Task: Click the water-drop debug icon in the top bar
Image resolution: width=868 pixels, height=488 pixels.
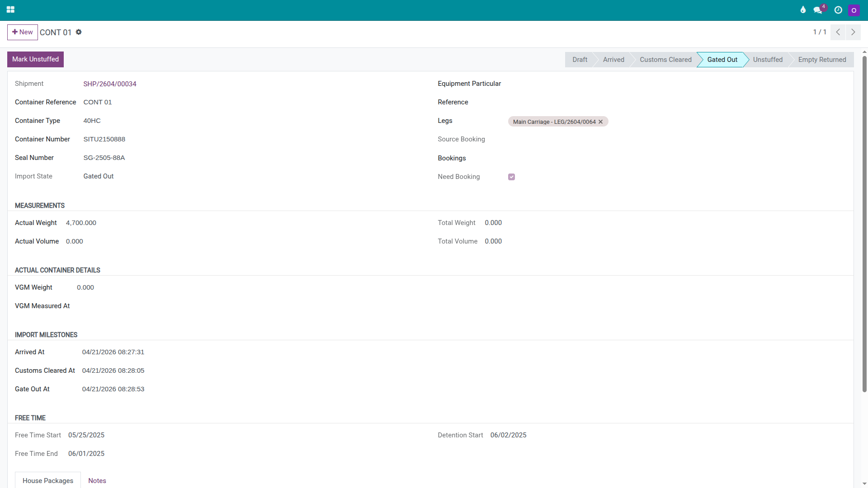Action: (803, 9)
